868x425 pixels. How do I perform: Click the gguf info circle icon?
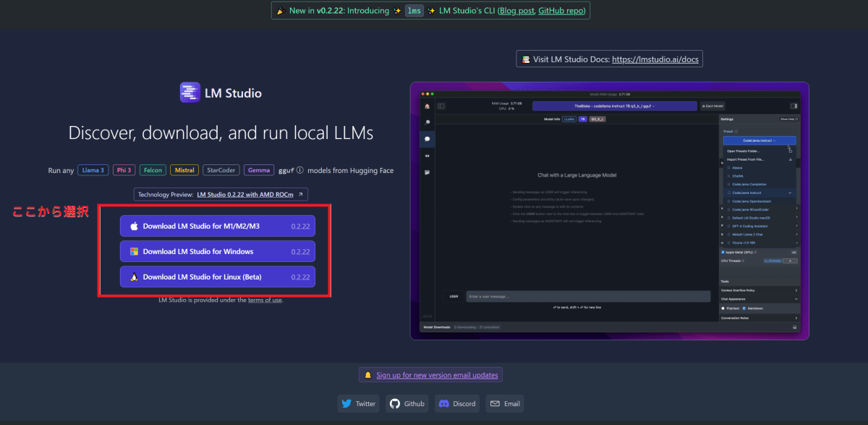click(300, 171)
